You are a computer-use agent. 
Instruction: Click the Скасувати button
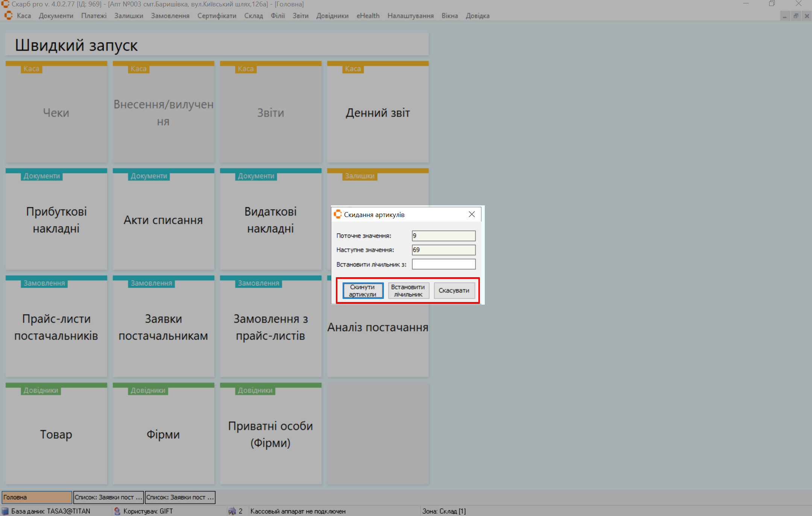click(454, 291)
